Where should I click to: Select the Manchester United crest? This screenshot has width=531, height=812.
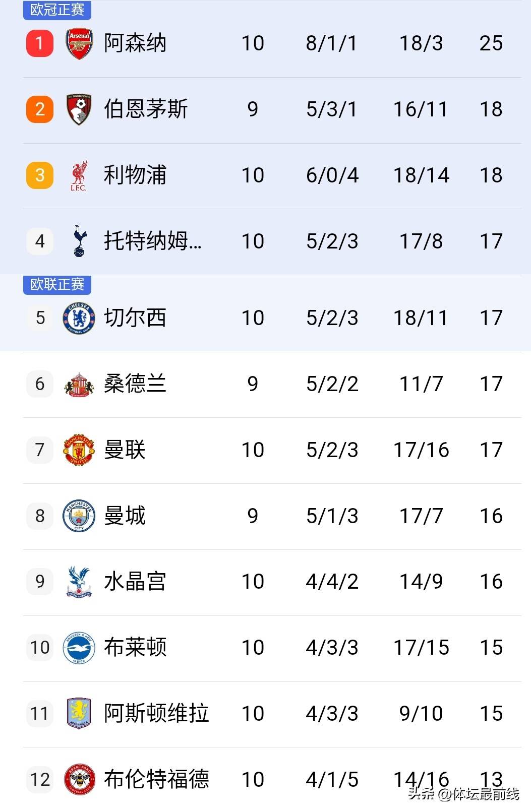tap(79, 450)
